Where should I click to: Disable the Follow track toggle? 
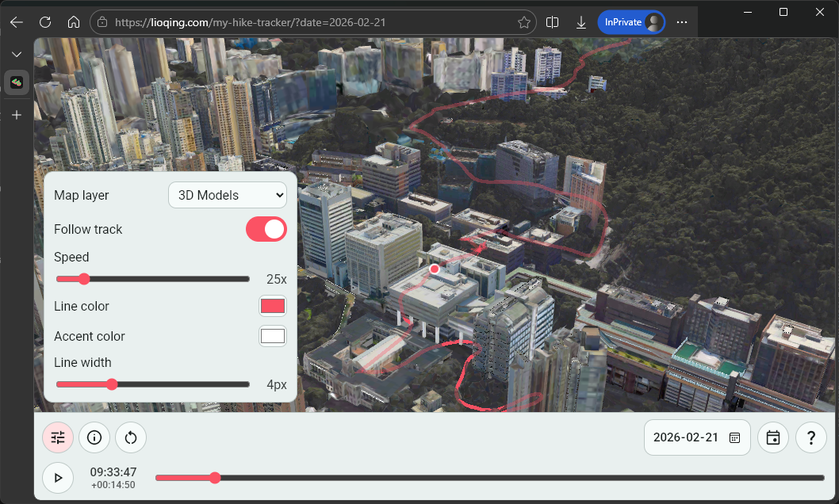click(266, 229)
